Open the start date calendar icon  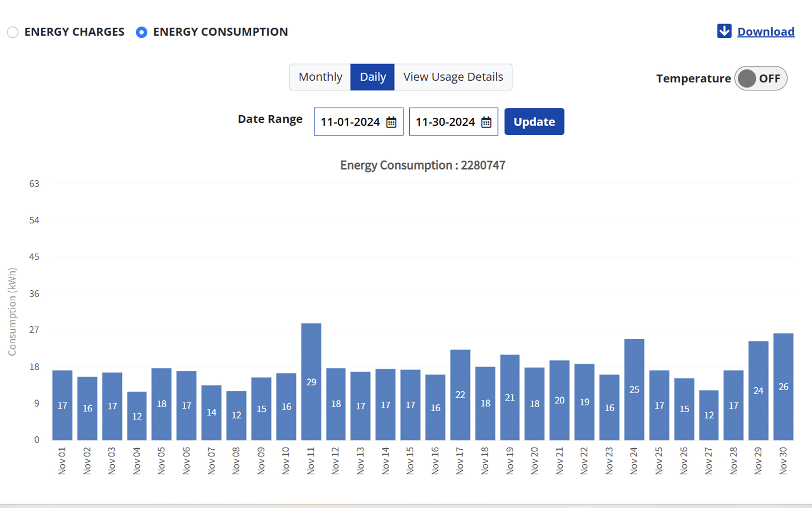point(391,122)
